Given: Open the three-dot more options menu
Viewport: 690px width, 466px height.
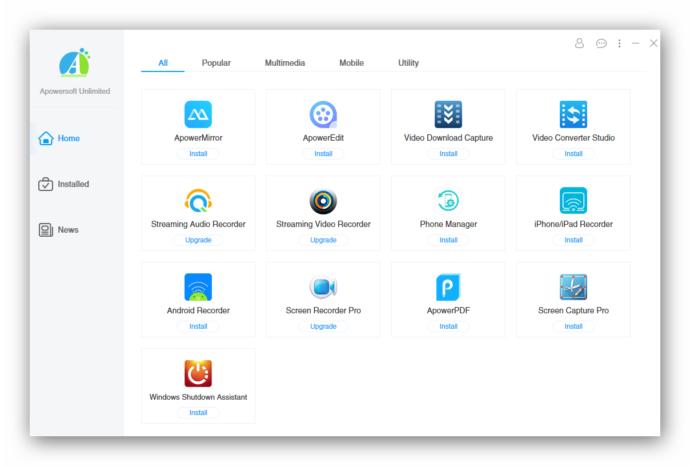Looking at the screenshot, I should coord(619,43).
